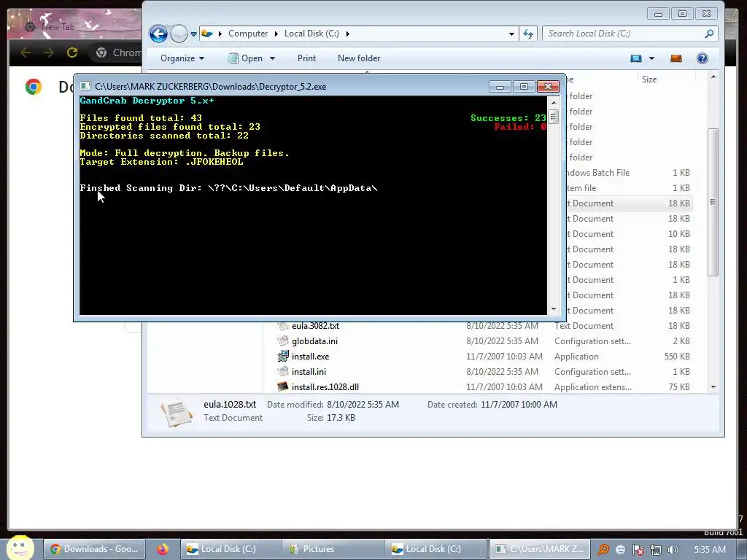This screenshot has width=747, height=560.
Task: Toggle the preview pane icon
Action: [x=676, y=58]
